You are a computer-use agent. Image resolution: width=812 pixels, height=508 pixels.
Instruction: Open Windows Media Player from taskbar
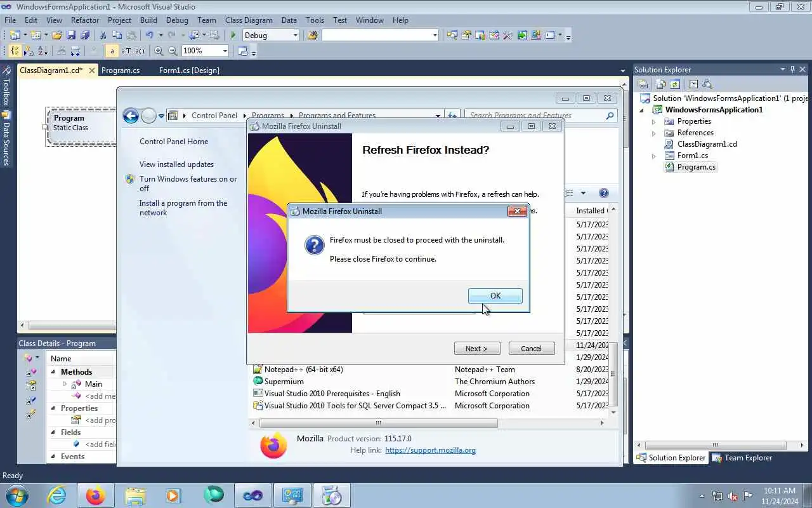[x=173, y=495]
